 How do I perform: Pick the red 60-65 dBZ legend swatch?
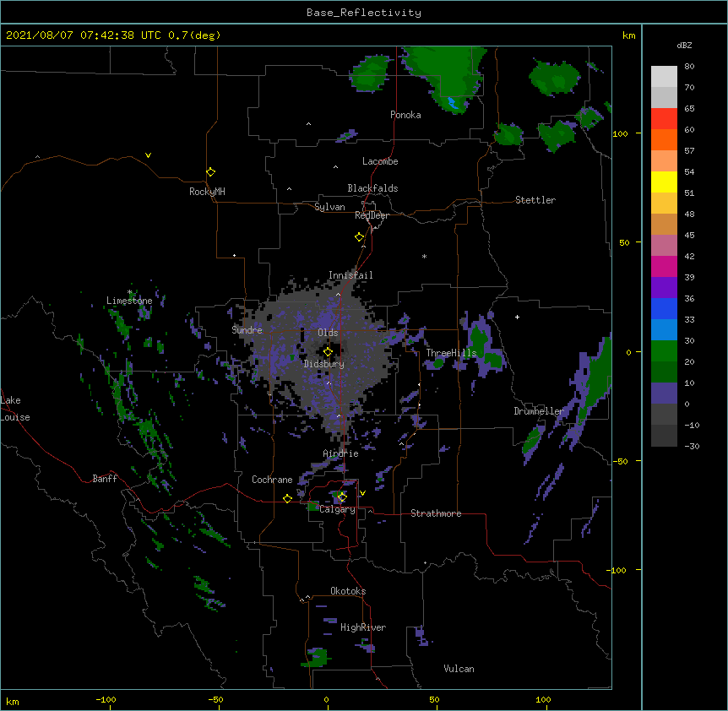pos(664,118)
